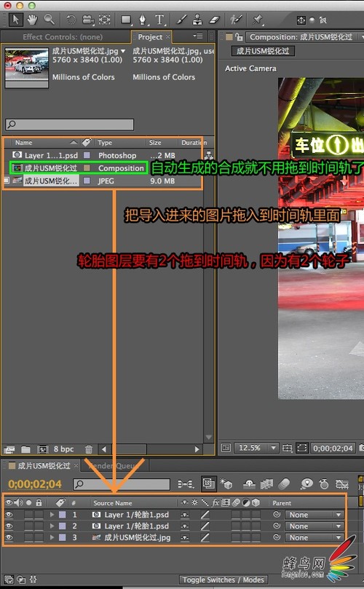This screenshot has width=364, height=589.
Task: Select the Pen tool
Action: pos(143,20)
